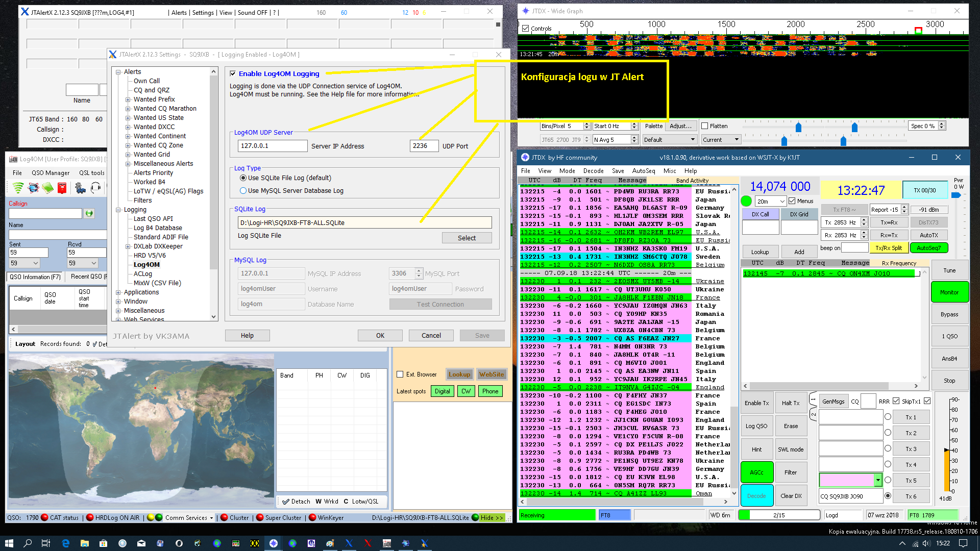Click the top-left blue slider thumb in Wide Graph
This screenshot has width=980, height=551.
798,127
